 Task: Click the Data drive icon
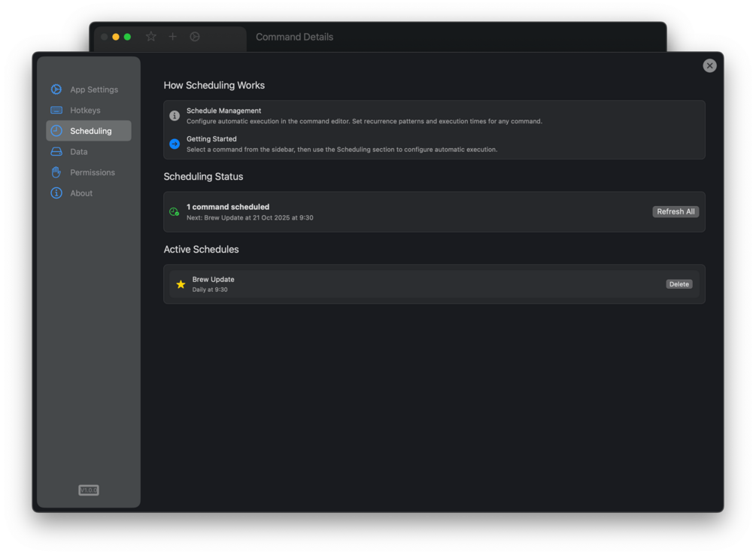click(56, 152)
